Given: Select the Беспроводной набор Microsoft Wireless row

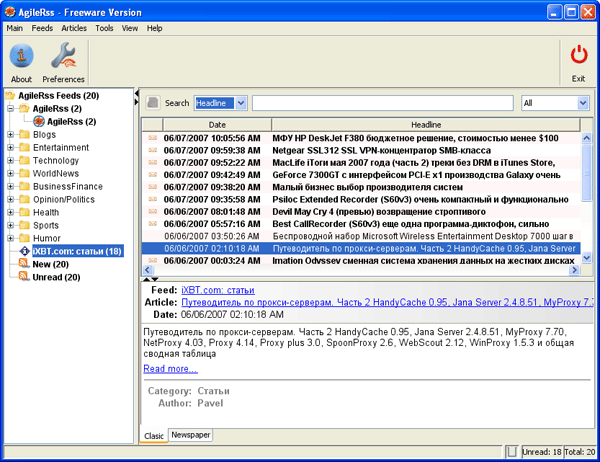Looking at the screenshot, I should click(361, 236).
